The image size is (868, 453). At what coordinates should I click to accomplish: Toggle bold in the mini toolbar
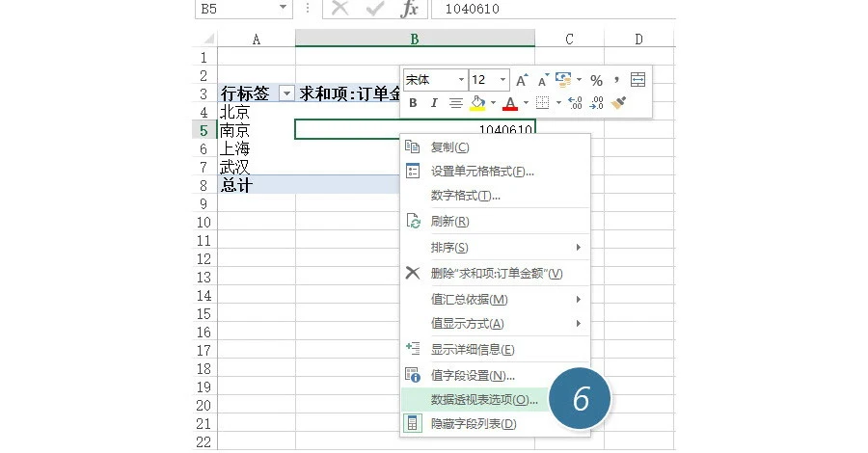tap(413, 103)
